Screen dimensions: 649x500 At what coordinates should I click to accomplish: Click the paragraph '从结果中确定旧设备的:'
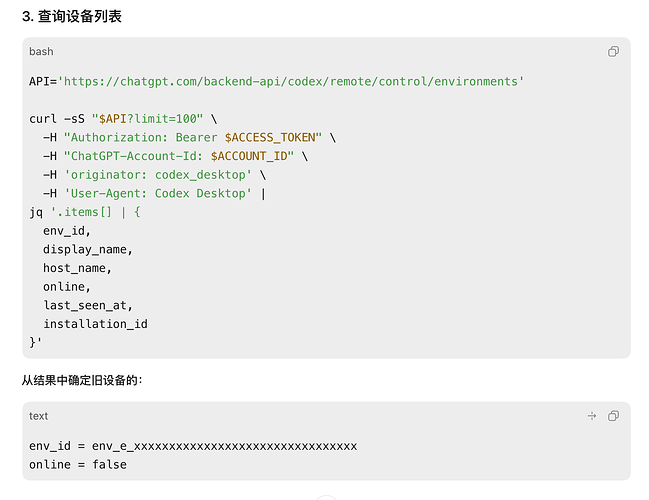point(82,380)
